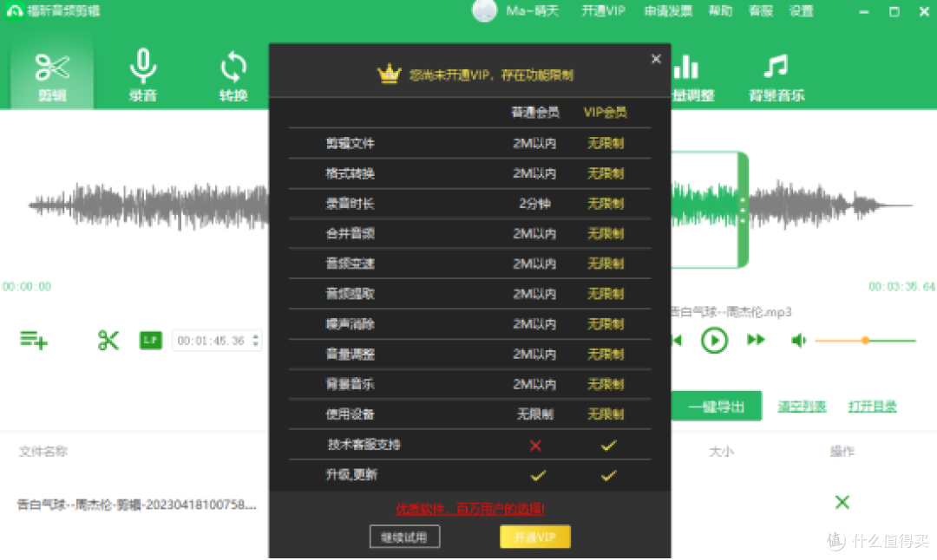The width and height of the screenshot is (937, 560).
Task: Open the 设置 menu
Action: [x=802, y=10]
